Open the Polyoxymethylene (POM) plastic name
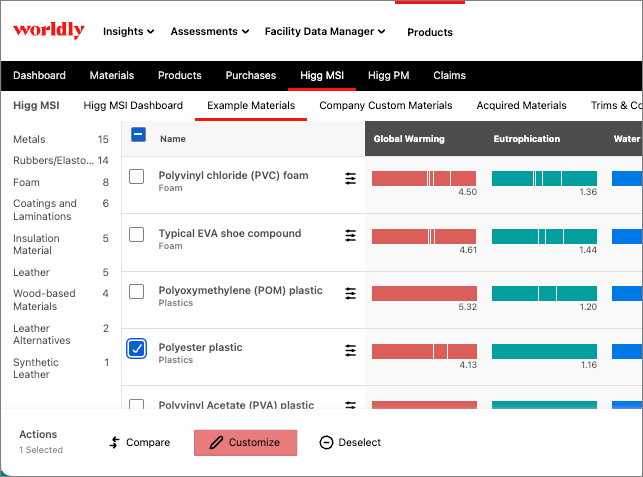The image size is (643, 477). click(240, 290)
